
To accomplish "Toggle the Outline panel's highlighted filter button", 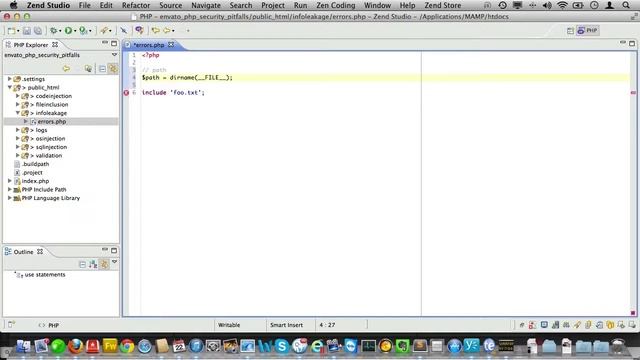I will [x=104, y=264].
